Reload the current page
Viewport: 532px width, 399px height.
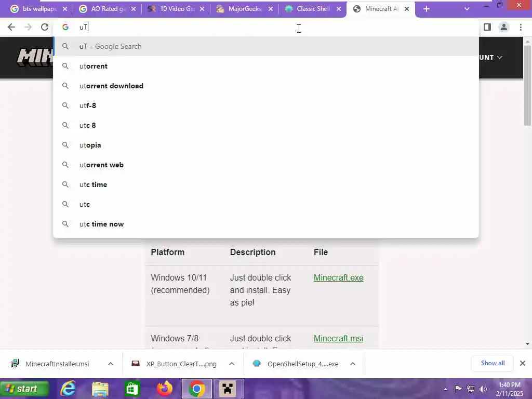[45, 27]
